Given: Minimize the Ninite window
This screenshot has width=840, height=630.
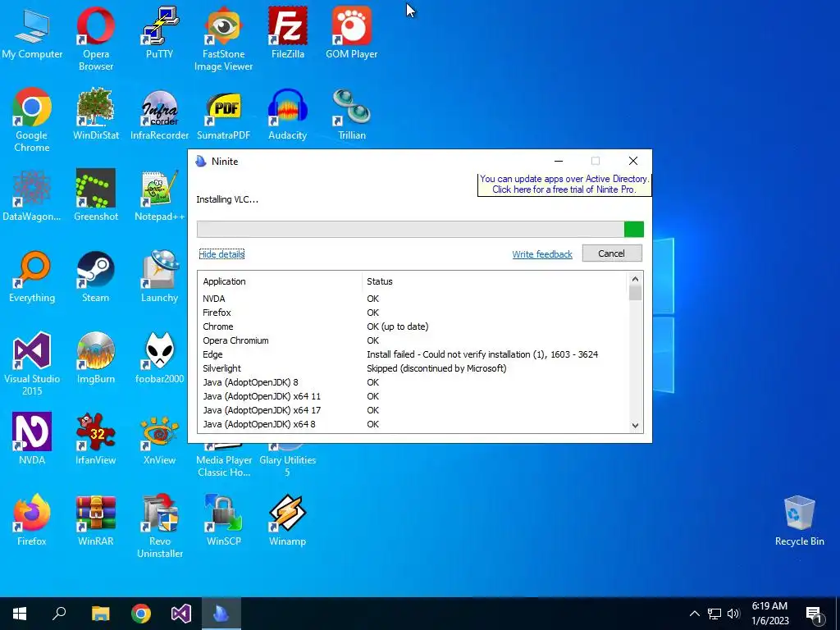Looking at the screenshot, I should pyautogui.click(x=558, y=161).
